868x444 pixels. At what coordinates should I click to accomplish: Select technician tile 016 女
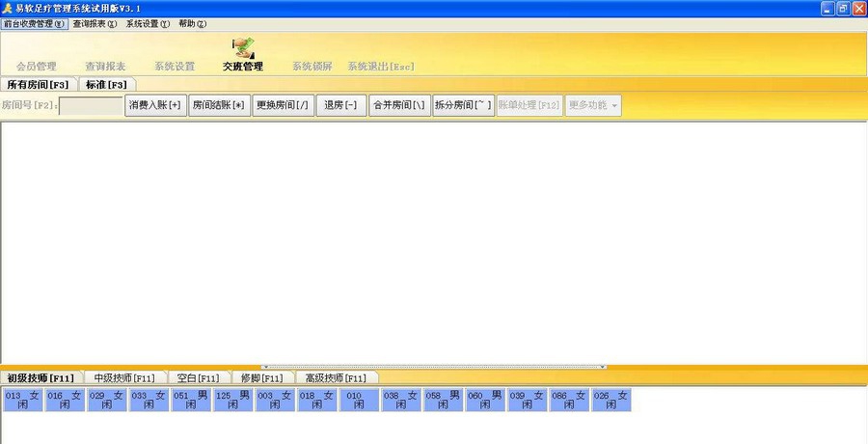click(x=66, y=400)
